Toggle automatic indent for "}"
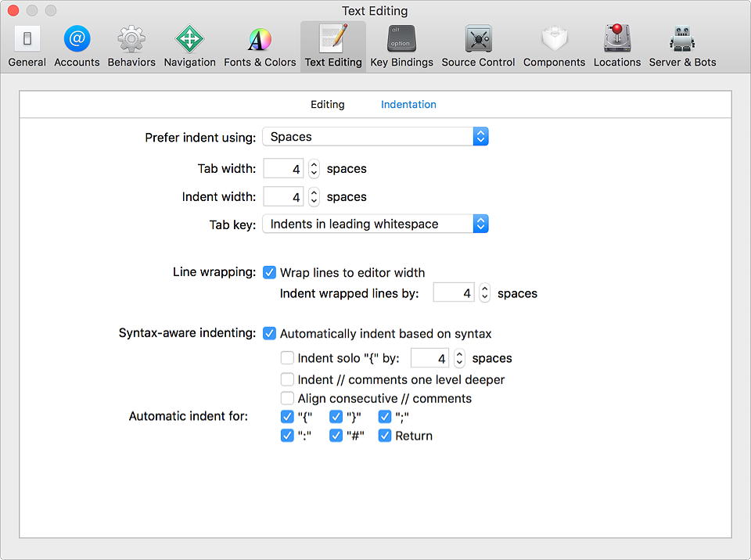This screenshot has height=560, width=751. (336, 417)
